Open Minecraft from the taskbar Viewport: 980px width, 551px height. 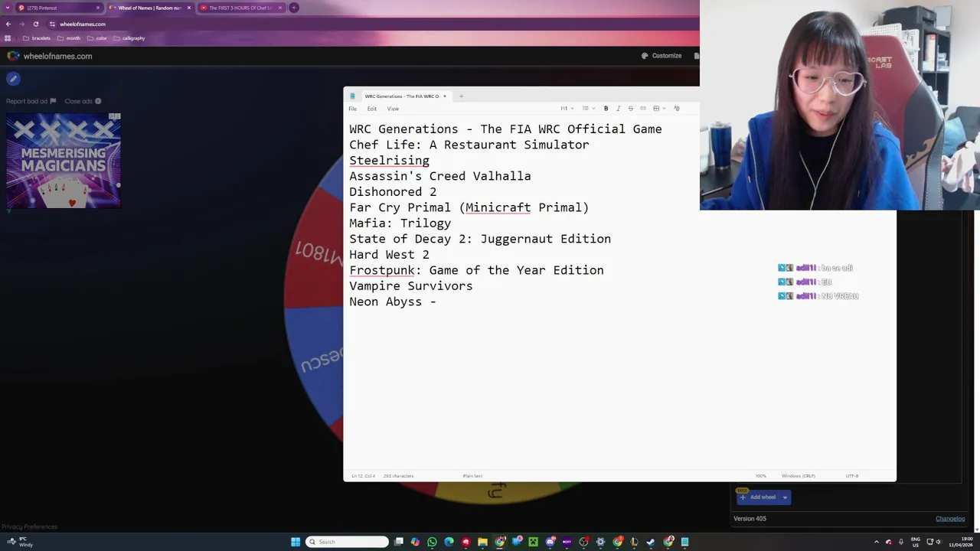pyautogui.click(x=533, y=542)
